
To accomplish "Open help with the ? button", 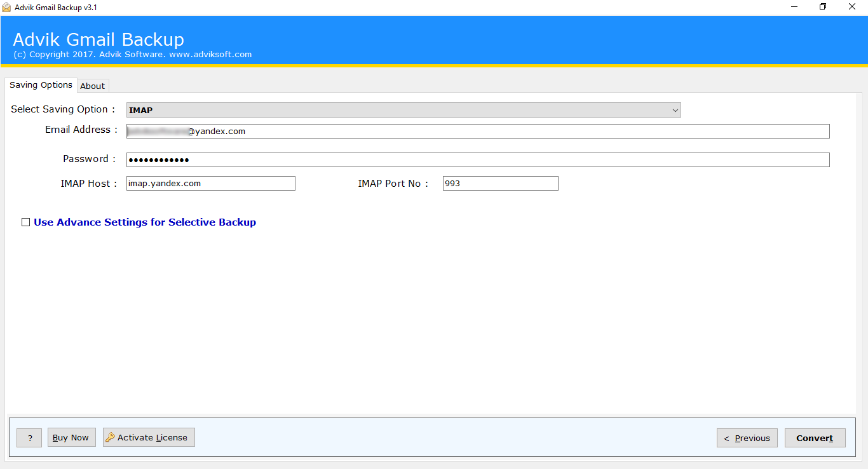I will [x=29, y=438].
